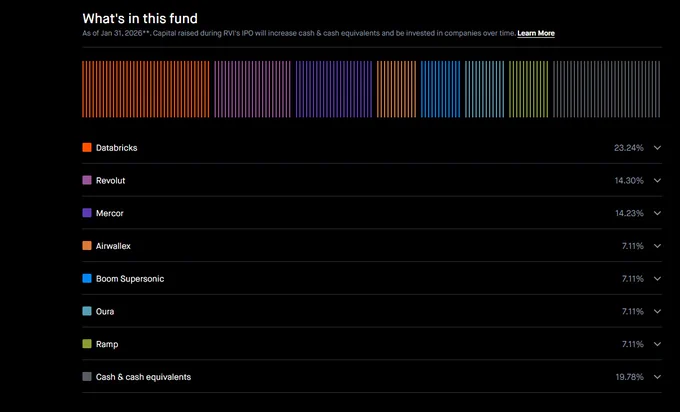Select the Cash & cash equivalents label
The height and width of the screenshot is (412, 680).
(x=144, y=377)
